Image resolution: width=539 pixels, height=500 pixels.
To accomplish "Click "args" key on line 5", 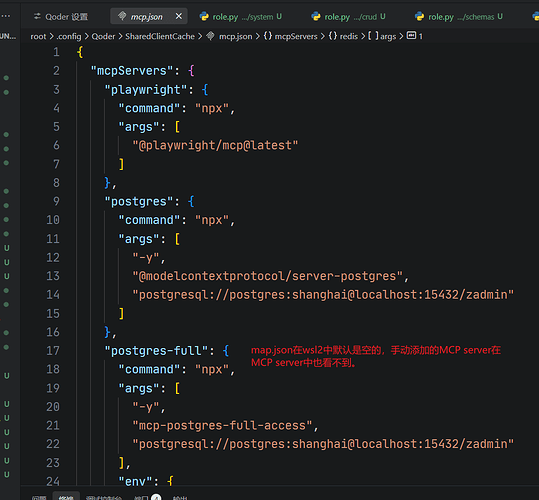I will (x=139, y=127).
